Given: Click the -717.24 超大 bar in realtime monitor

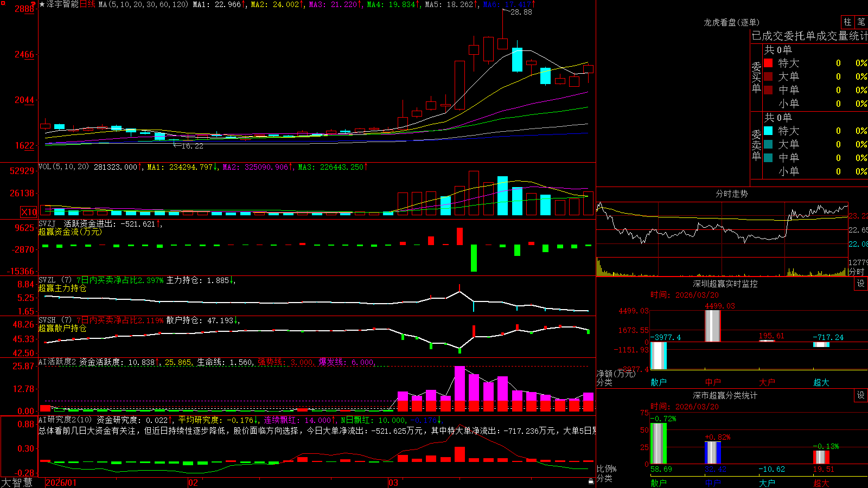Looking at the screenshot, I should 821,344.
